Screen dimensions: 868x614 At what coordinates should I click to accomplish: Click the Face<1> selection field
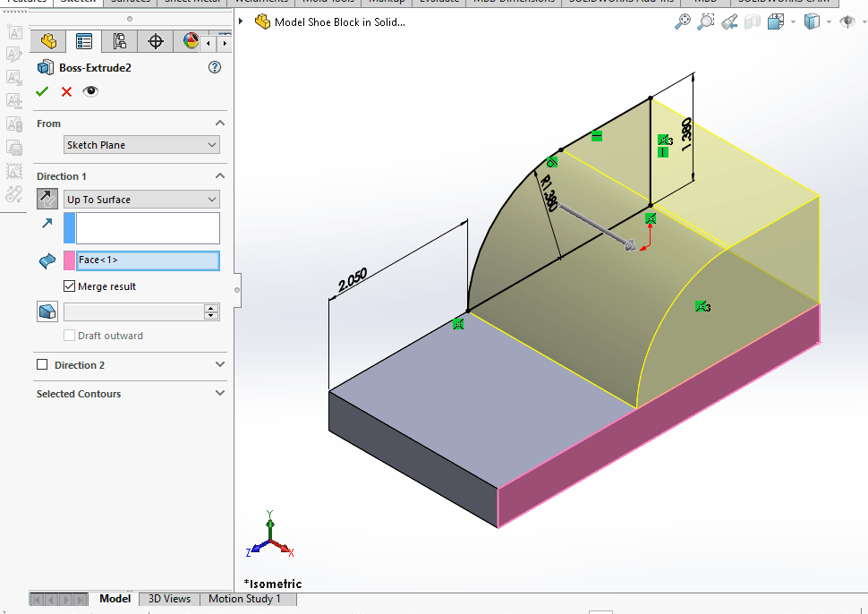(147, 260)
